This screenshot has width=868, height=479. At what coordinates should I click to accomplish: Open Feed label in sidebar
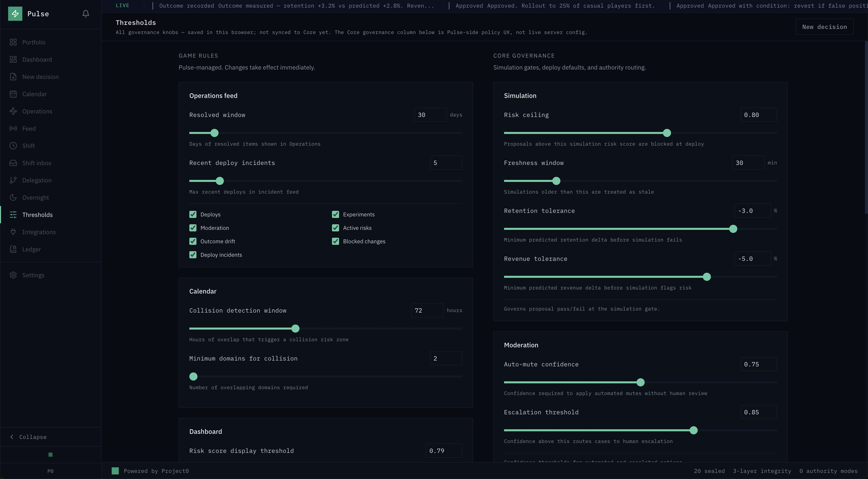[29, 128]
